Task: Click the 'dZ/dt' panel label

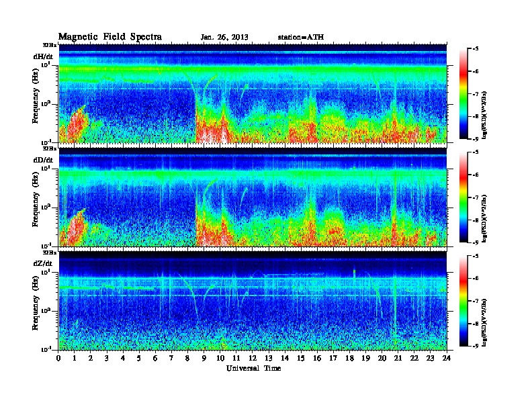Action: coord(43,263)
